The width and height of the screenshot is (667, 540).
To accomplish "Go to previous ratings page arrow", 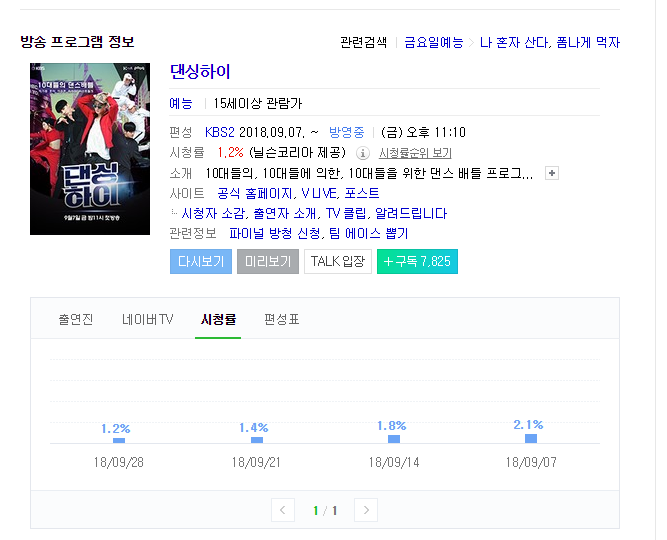I will pyautogui.click(x=283, y=510).
